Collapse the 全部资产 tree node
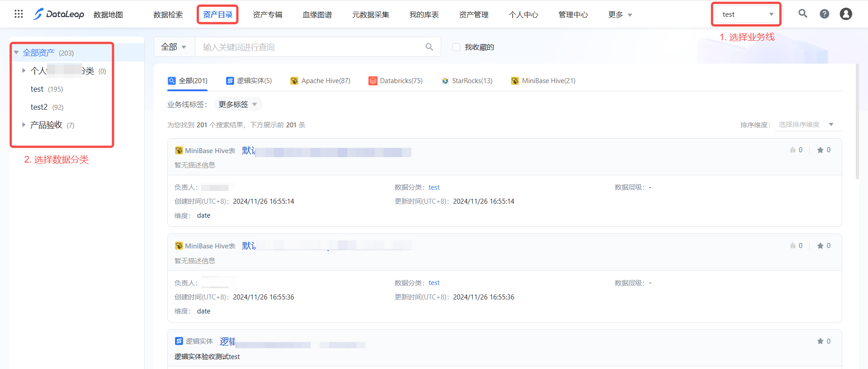Viewport: 868px width, 369px height. point(16,53)
